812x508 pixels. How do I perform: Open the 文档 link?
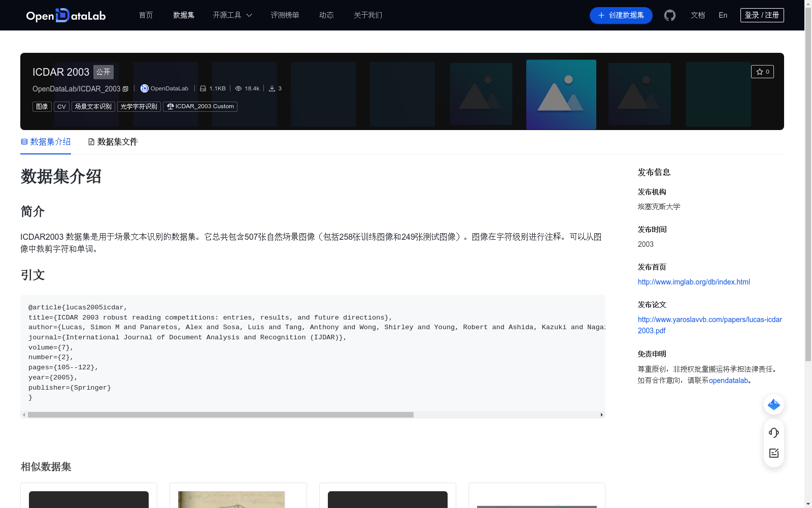(x=698, y=15)
